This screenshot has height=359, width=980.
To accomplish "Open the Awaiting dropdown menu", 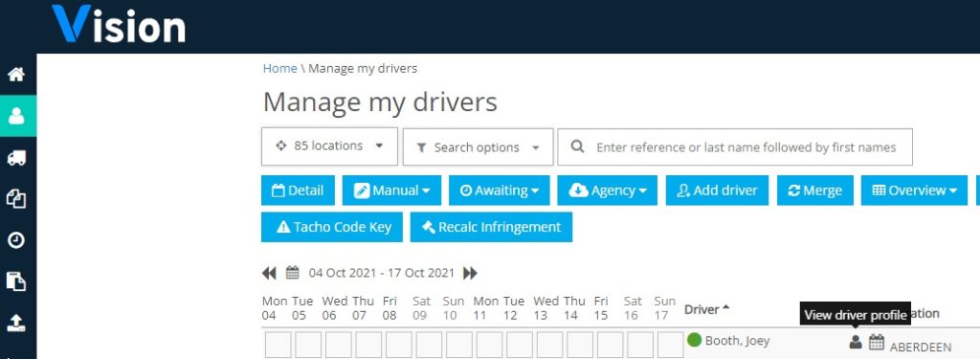I will point(499,191).
